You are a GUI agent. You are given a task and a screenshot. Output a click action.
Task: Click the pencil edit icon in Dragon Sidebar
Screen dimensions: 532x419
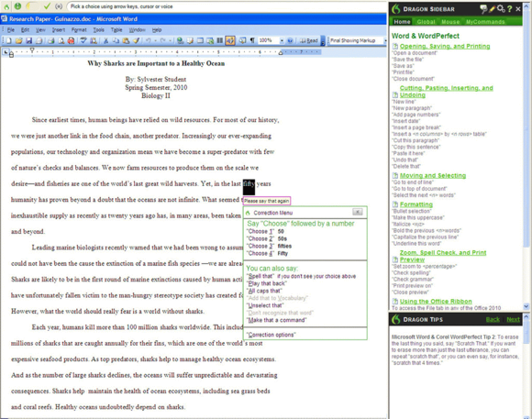point(493,9)
